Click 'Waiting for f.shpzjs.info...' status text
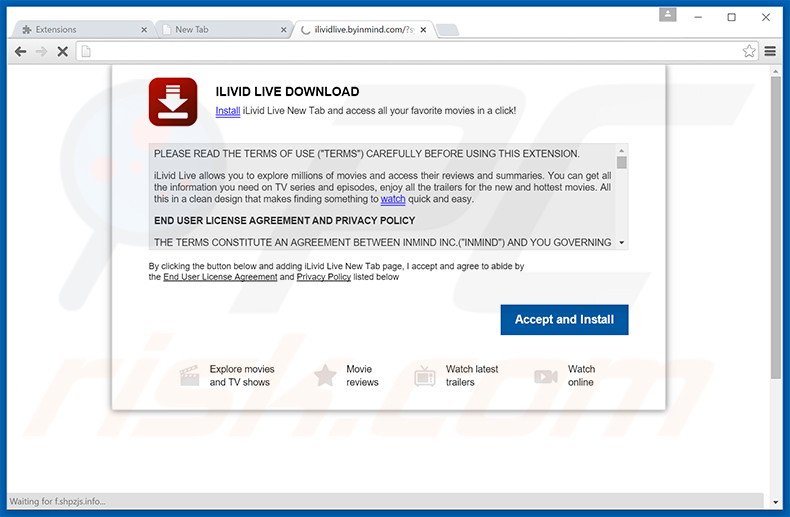Viewport: 790px width, 517px height. tap(57, 501)
